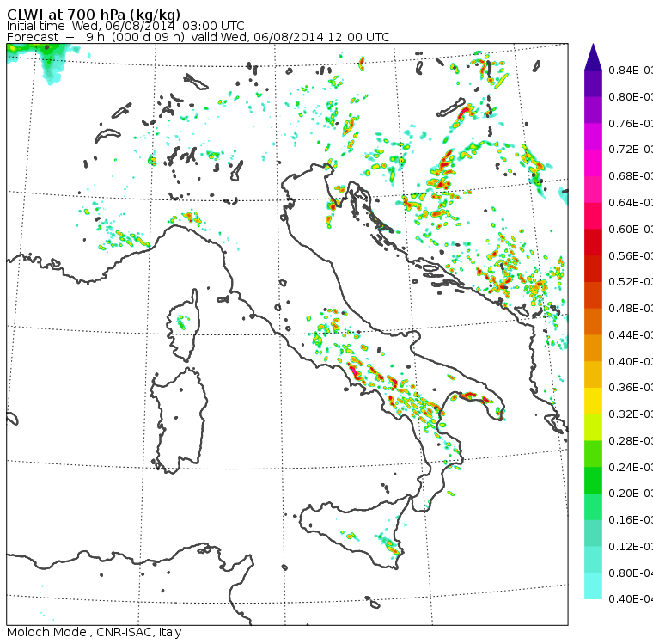Pick the green band between 0.24E-03 and 0.28E-03
The image size is (653, 644).
tap(593, 454)
